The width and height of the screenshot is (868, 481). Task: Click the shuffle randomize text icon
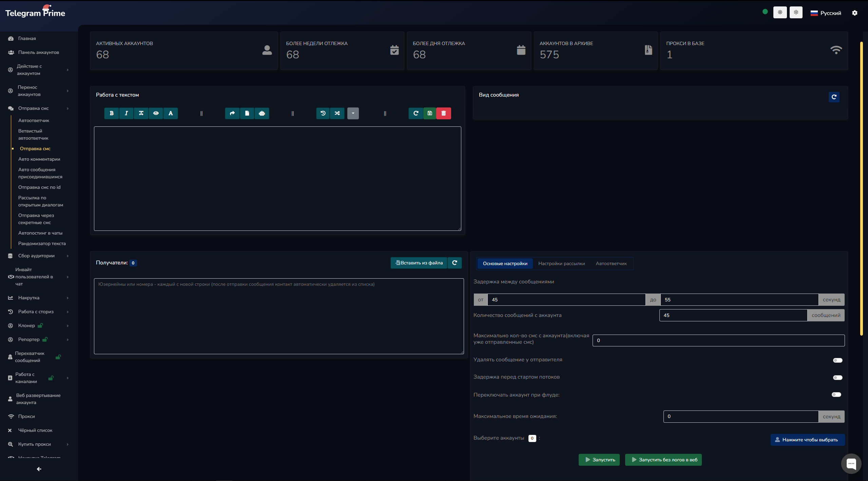pos(337,113)
